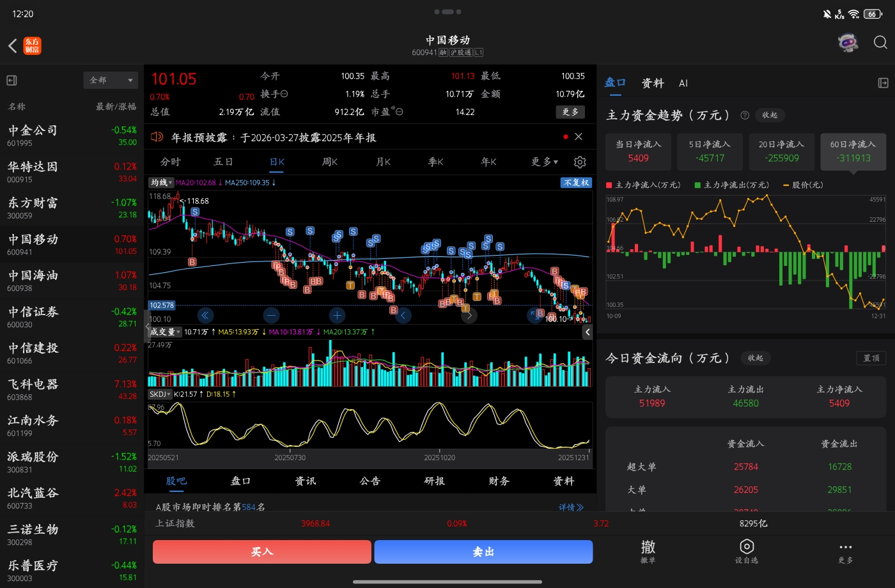Tap the 撤单 cancel-order icon
This screenshot has height=588, width=895.
[x=648, y=551]
